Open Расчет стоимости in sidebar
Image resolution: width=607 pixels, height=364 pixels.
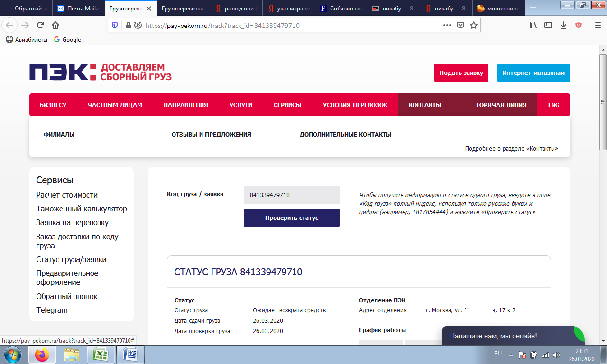[67, 195]
